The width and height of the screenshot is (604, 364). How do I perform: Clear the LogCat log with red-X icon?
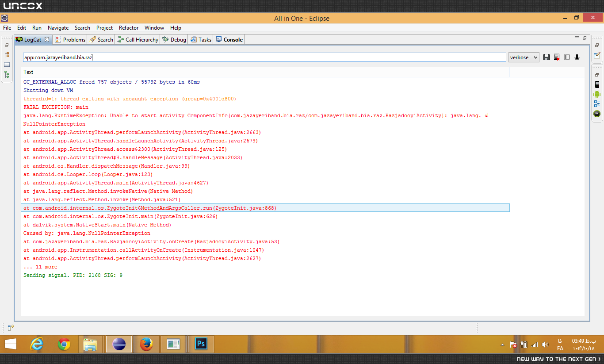(557, 57)
